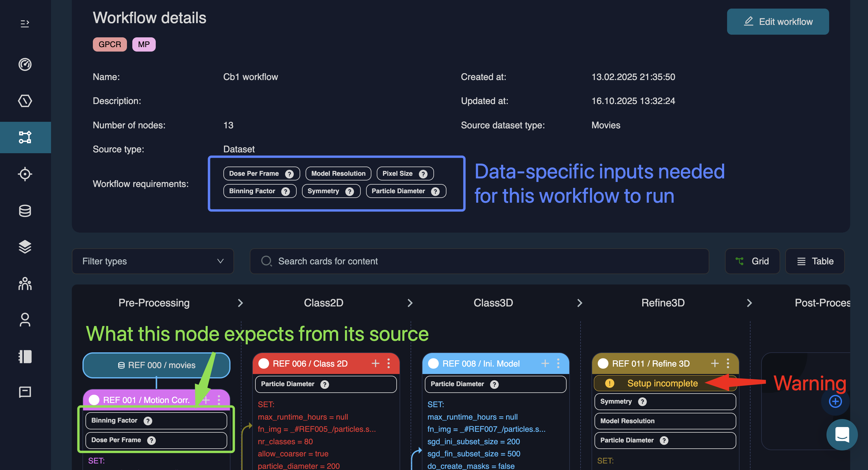Image resolution: width=868 pixels, height=470 pixels.
Task: Open the Dashboard speedometer icon in sidebar
Action: point(25,65)
